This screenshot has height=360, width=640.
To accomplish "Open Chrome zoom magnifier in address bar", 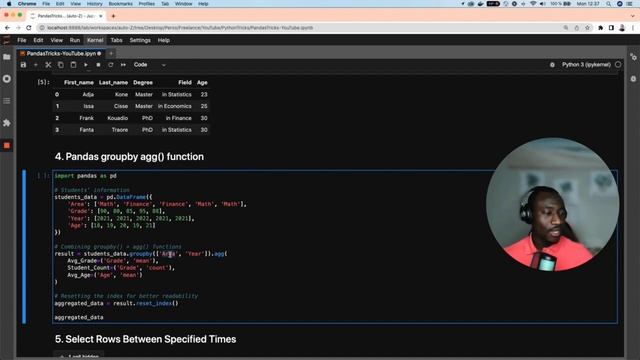I will click(566, 28).
